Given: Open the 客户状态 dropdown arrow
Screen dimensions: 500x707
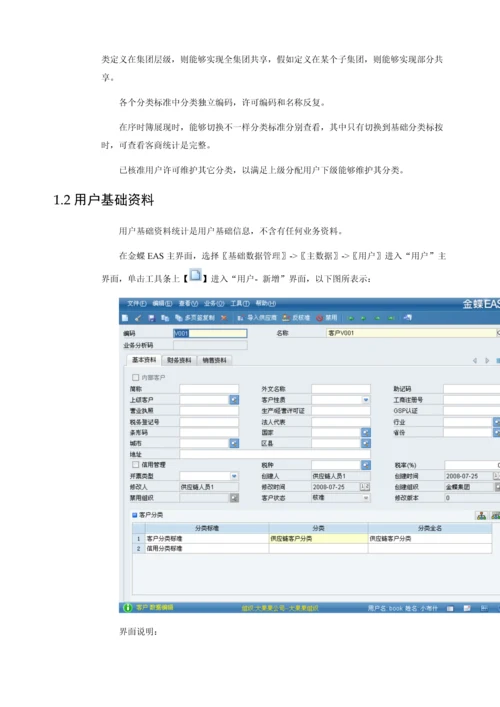Looking at the screenshot, I should pos(366,498).
